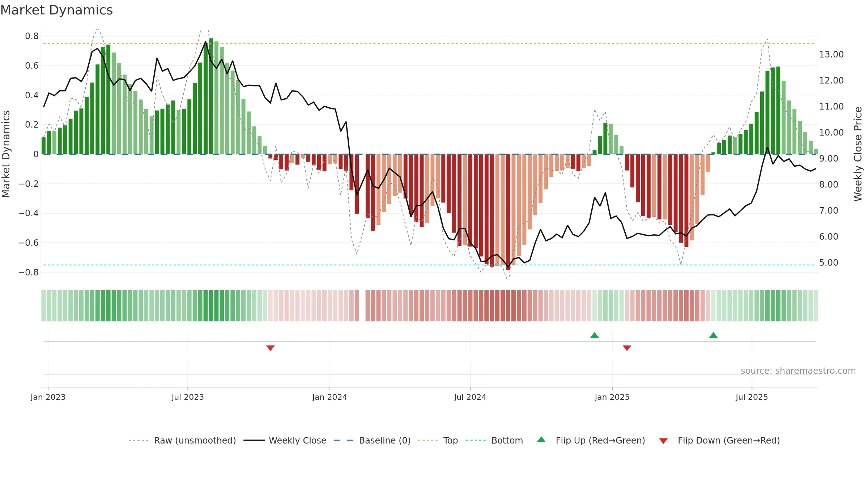This screenshot has width=868, height=488.
Task: Click the Market Dynamics y-axis title
Action: pos(6,154)
